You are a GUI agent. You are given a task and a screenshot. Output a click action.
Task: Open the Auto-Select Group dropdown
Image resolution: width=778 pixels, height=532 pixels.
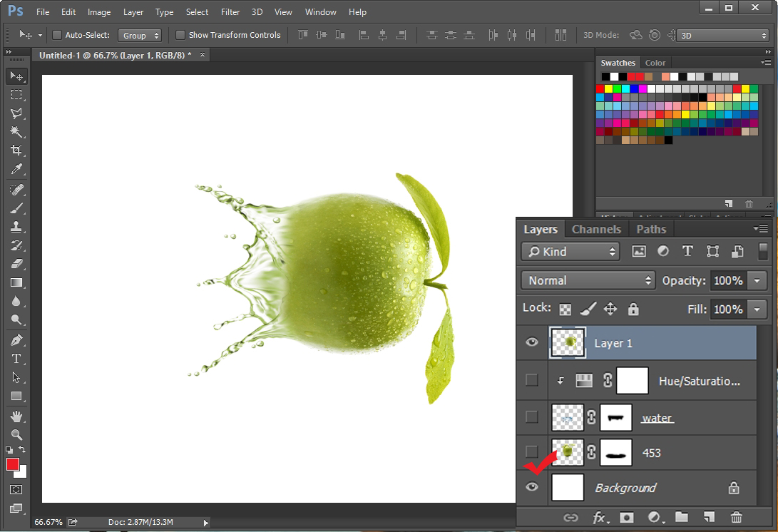(140, 35)
